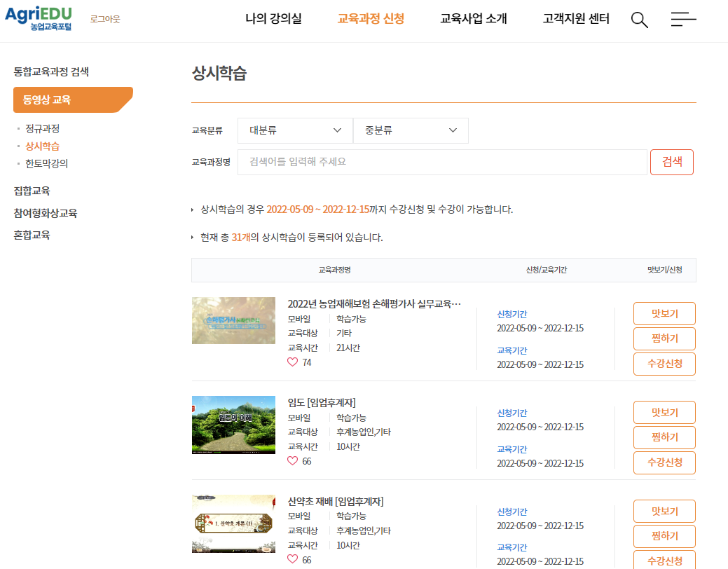Select 동영상 교육 sidebar tab
The image size is (728, 569).
point(73,100)
